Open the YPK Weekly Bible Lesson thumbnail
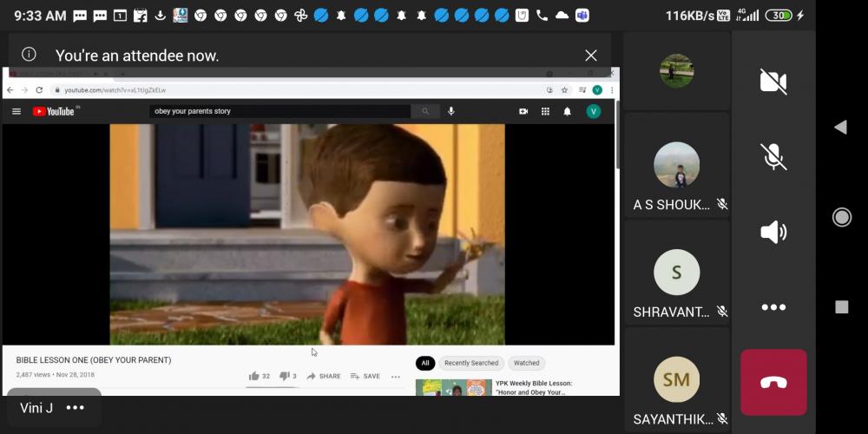The height and width of the screenshot is (434, 868). click(454, 387)
